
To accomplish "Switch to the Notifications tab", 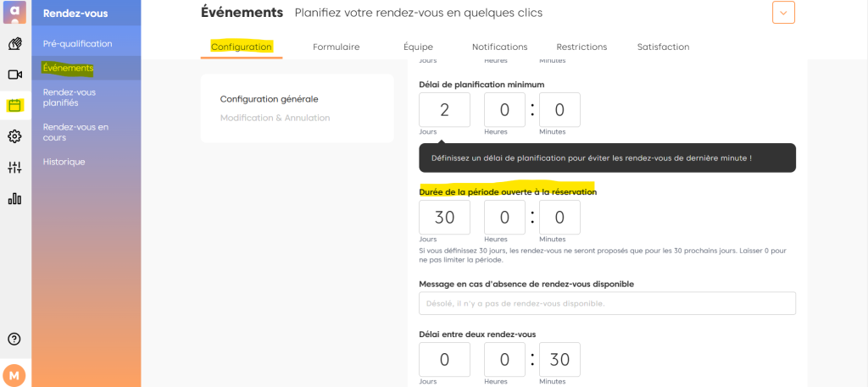I will 499,47.
